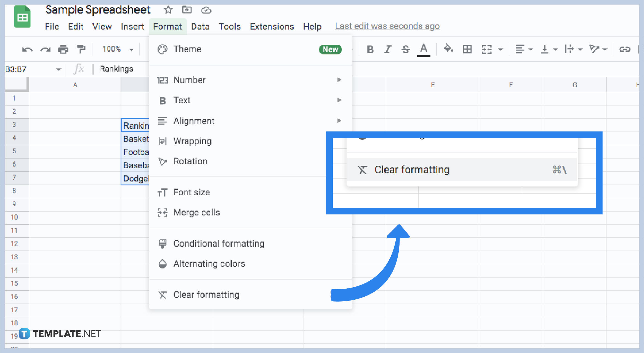Select the Text color tool

click(424, 49)
